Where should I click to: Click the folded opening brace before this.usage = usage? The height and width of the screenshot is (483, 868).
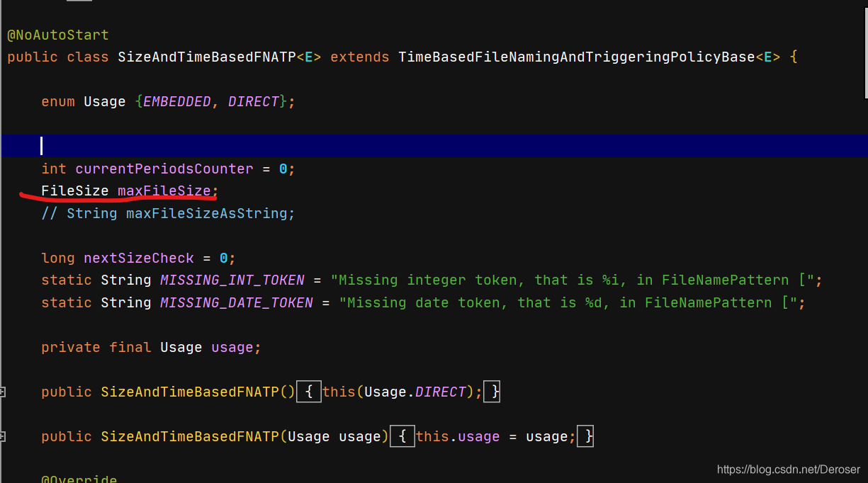point(402,436)
